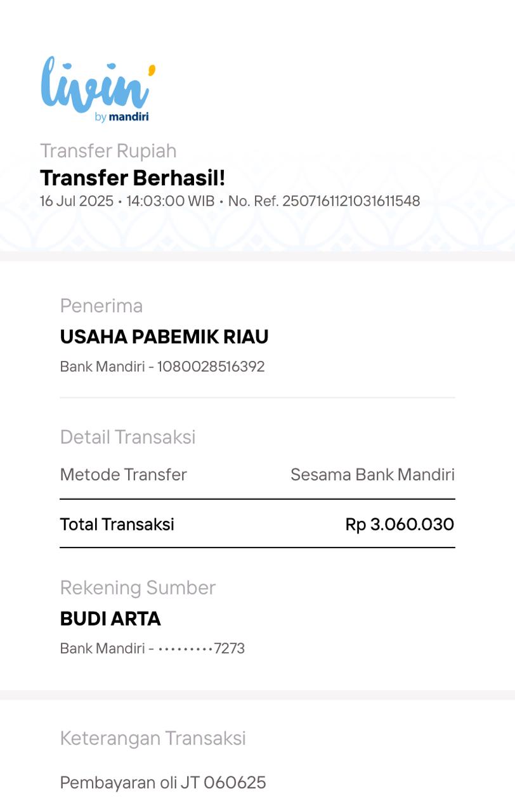Click the "Transfer Berhasil!" heading

click(133, 178)
